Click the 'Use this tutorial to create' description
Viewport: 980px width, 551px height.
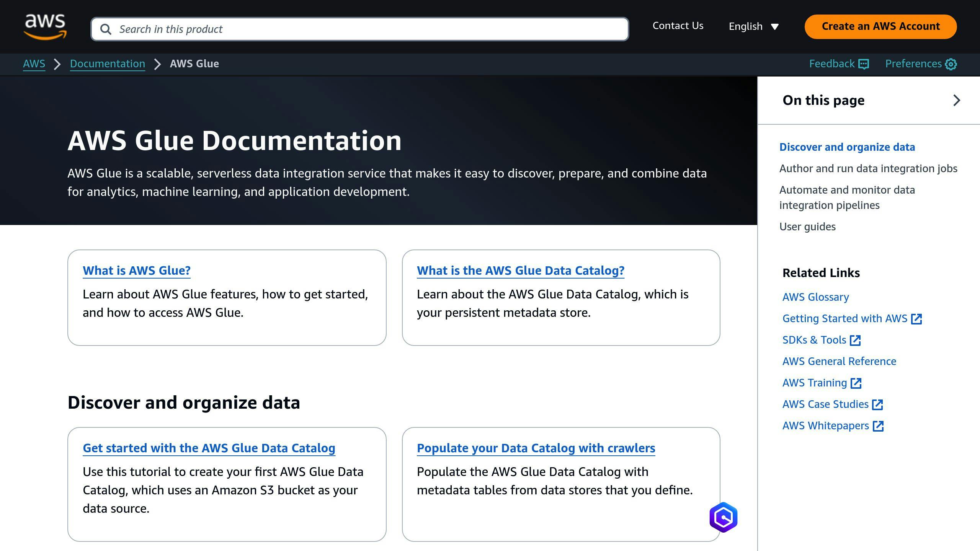click(x=223, y=490)
